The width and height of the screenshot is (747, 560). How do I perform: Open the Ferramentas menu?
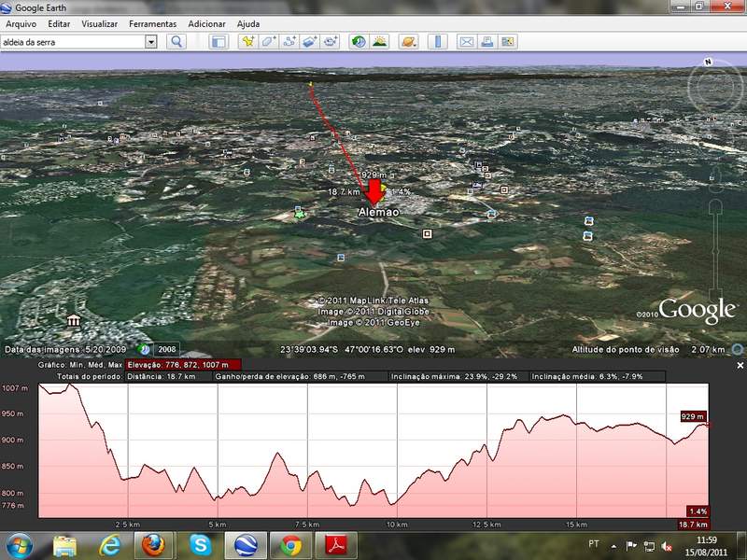click(x=153, y=24)
